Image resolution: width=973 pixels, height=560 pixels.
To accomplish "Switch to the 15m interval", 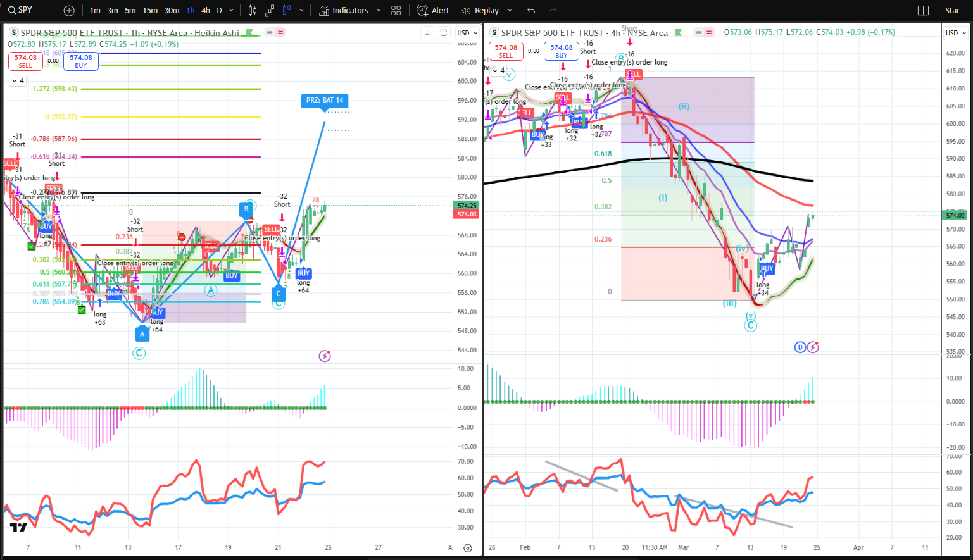I will click(150, 11).
